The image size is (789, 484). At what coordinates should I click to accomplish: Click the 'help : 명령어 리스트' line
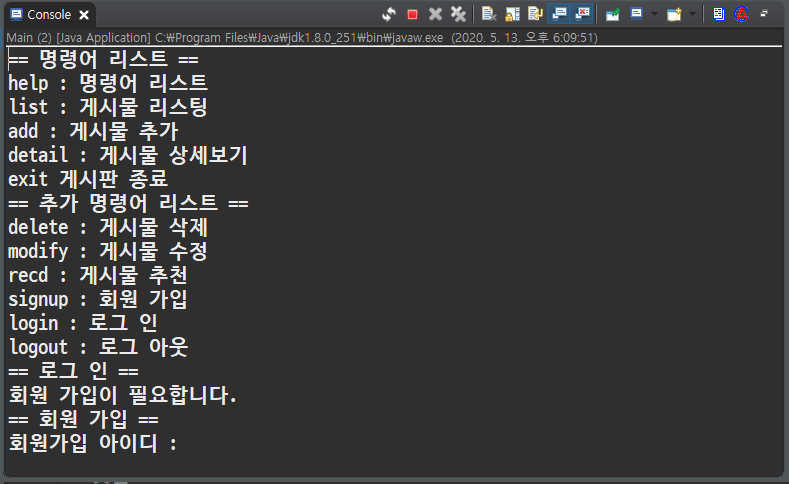click(x=108, y=84)
